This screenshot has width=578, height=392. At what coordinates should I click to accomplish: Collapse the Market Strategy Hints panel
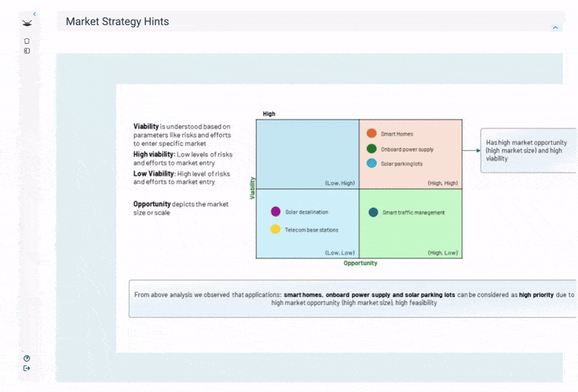point(555,27)
